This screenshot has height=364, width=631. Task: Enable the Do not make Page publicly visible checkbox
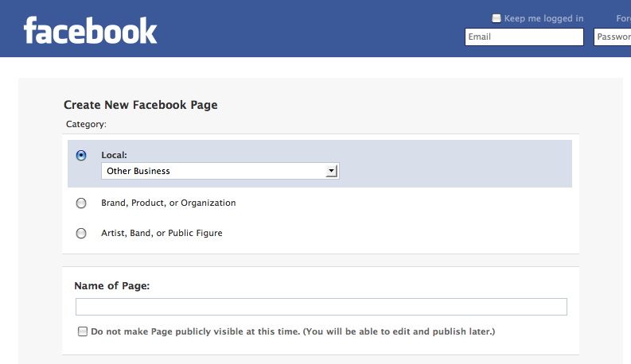[x=83, y=331]
